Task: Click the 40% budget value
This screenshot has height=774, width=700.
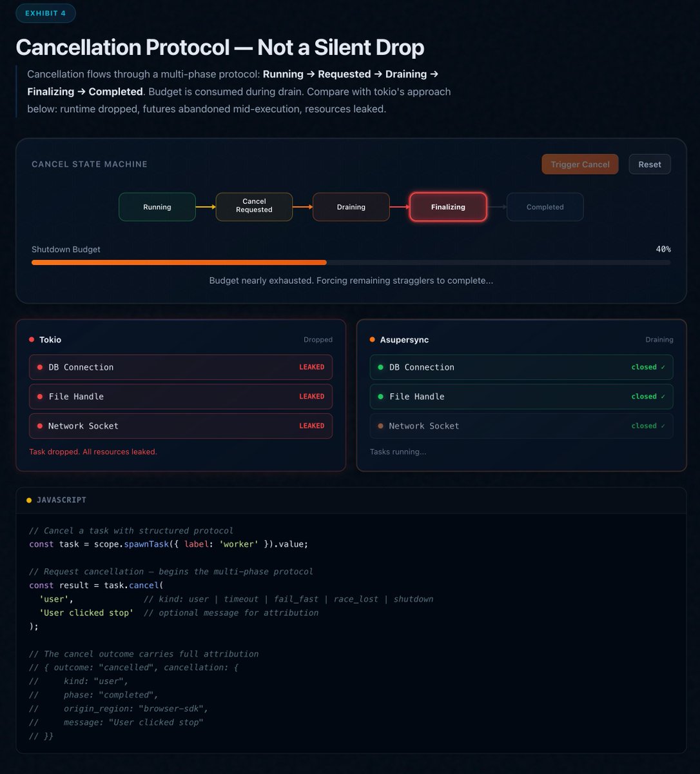Action: click(663, 249)
